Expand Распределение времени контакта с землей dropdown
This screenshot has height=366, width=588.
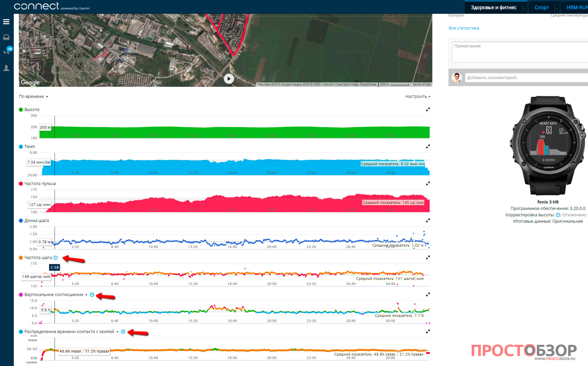(x=117, y=332)
